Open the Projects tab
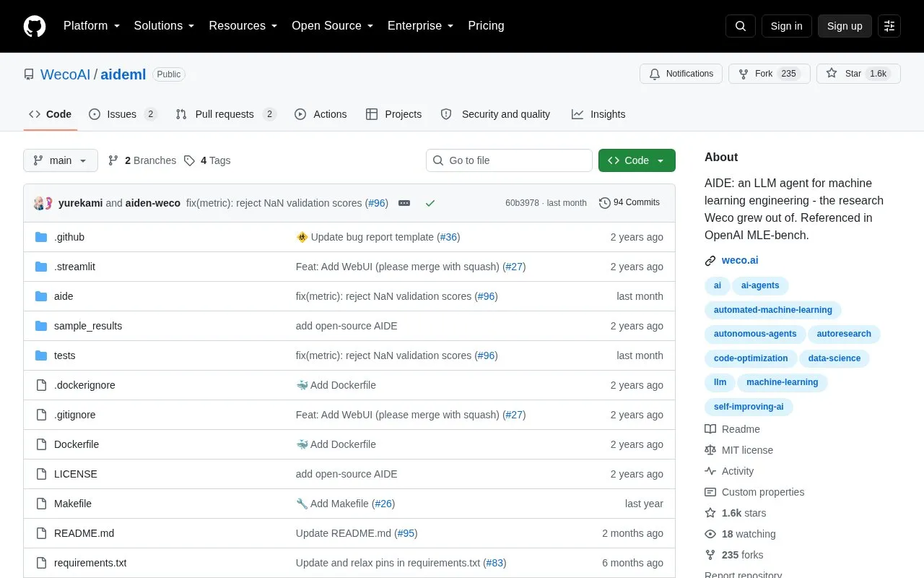 click(x=393, y=114)
